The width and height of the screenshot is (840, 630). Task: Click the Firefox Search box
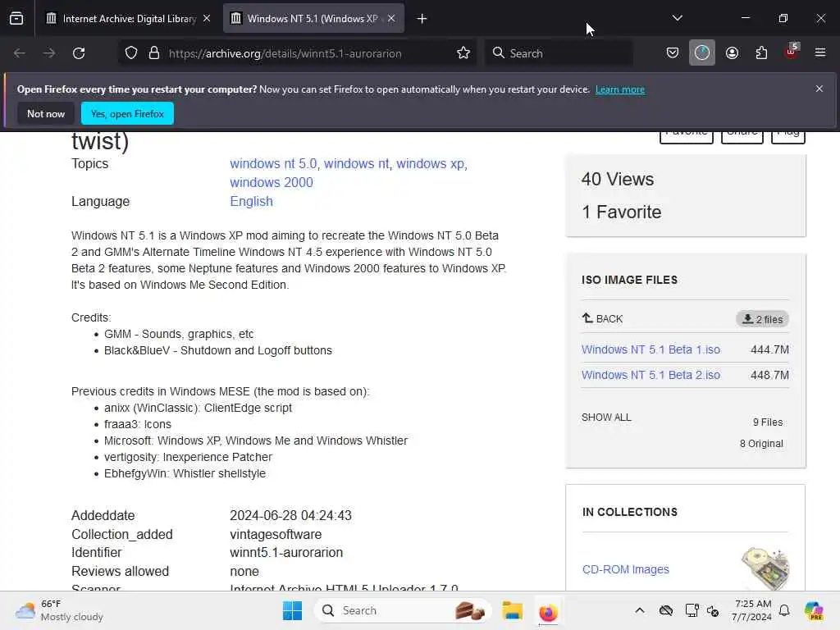coord(559,53)
